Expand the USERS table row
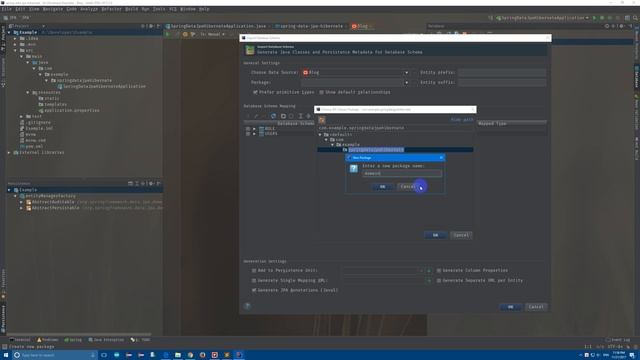This screenshot has height=360, width=640. (254, 133)
